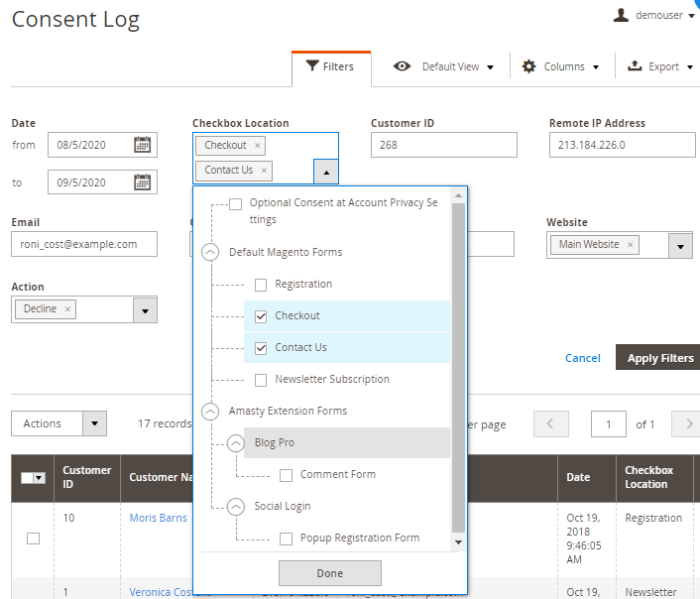Remove the Main Website tag
This screenshot has height=599, width=700.
click(630, 245)
